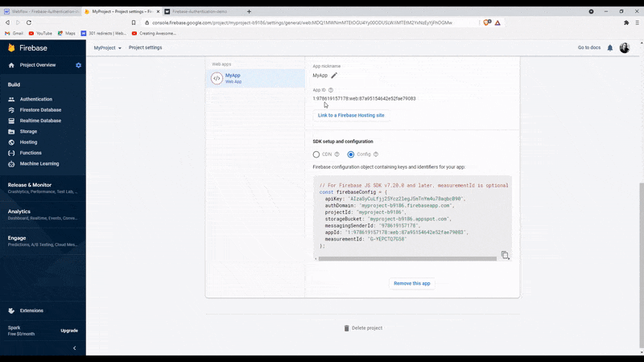Viewport: 644px width, 362px height.
Task: Switch to Firebase-Authentication-demo tab
Action: (x=199, y=11)
